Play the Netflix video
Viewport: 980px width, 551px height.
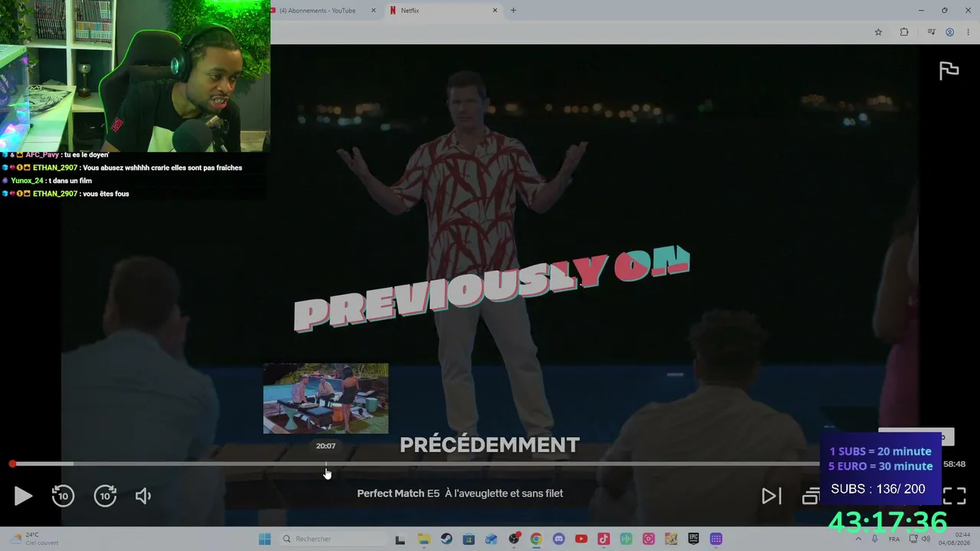(x=23, y=496)
